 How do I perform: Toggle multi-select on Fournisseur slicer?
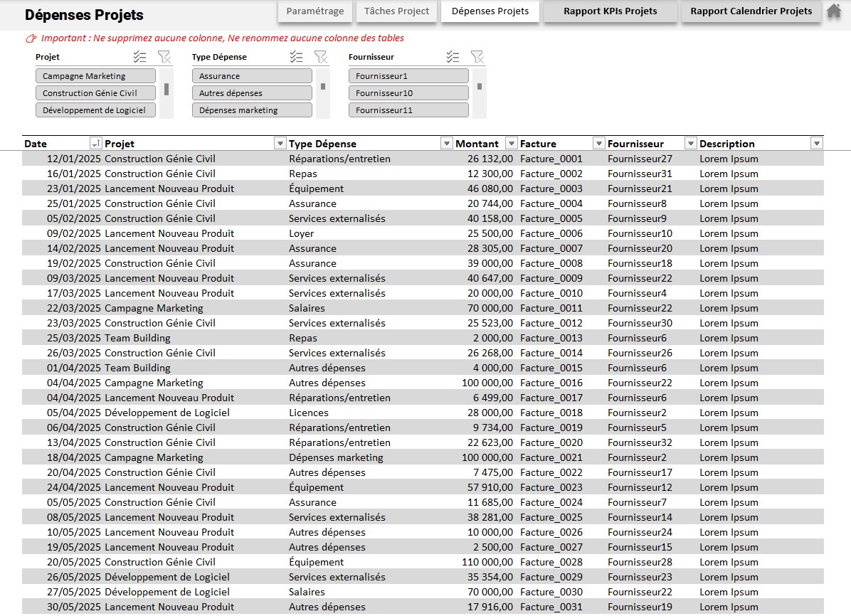(453, 57)
